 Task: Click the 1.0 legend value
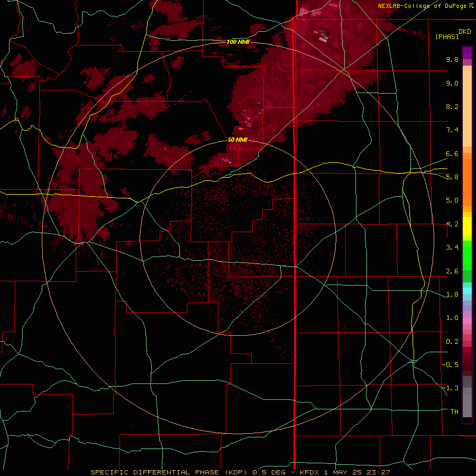[452, 318]
